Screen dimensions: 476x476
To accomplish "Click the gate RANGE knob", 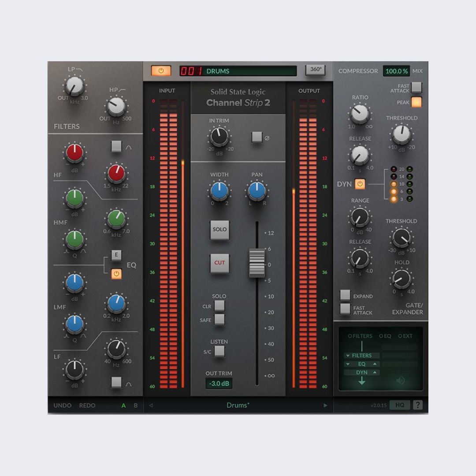I will point(360,217).
